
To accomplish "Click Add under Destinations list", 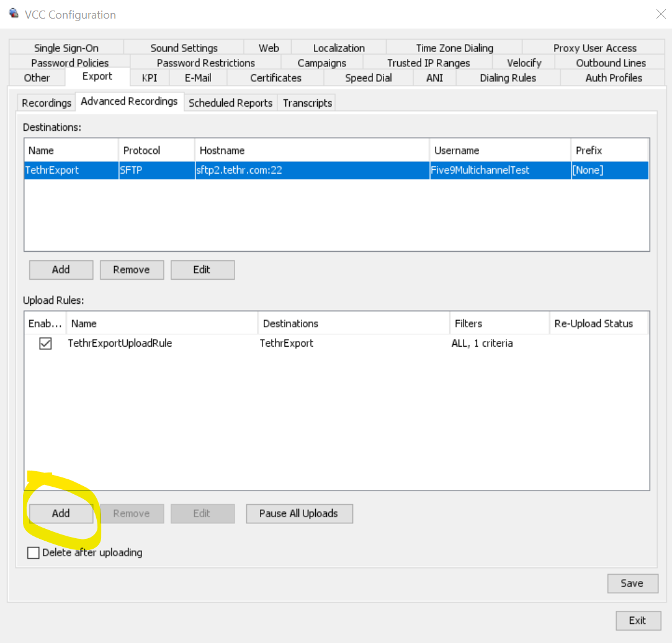I will point(61,270).
